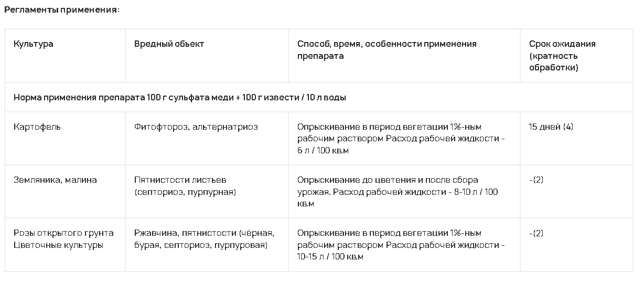This screenshot has height=281, width=644.
Task: Click the "Опрыскивание до цветения" description cell
Action: coord(398,192)
